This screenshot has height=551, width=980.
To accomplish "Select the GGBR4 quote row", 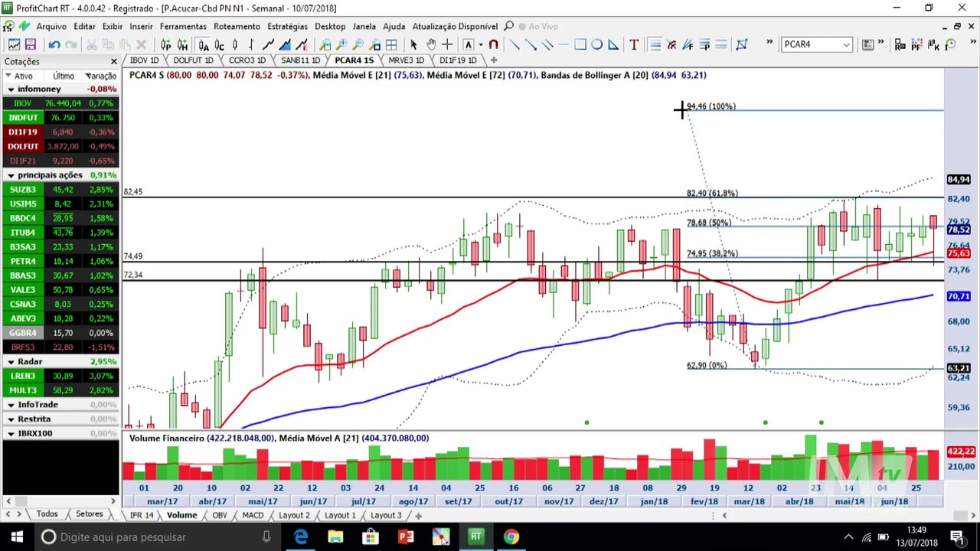I will point(60,333).
